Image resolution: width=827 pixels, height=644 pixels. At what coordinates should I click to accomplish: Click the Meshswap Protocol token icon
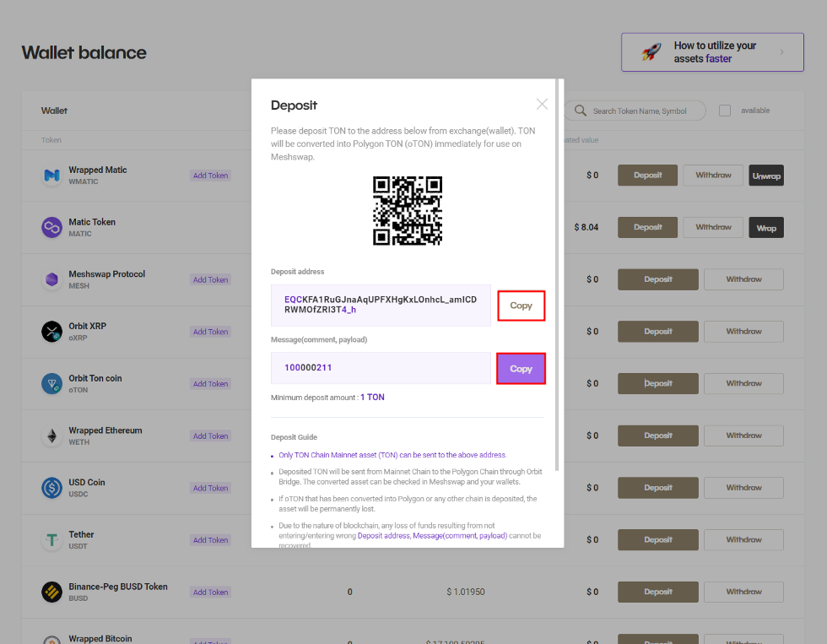click(51, 279)
